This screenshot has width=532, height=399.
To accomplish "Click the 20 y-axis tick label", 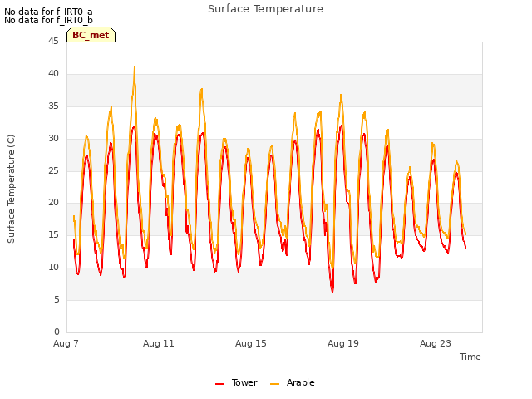I will 53,203.
